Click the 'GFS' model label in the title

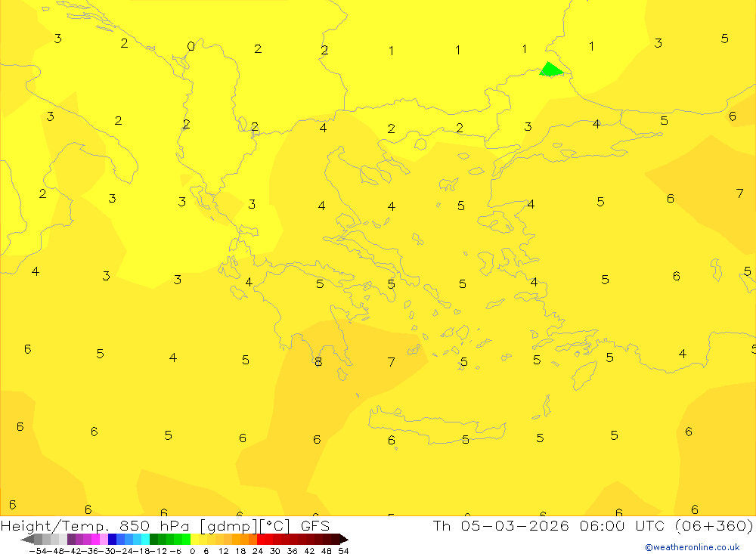314,525
